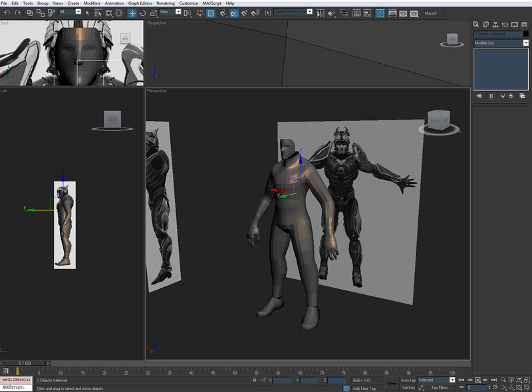Open the Material Editor
This screenshot has height=392, width=532.
click(x=380, y=13)
